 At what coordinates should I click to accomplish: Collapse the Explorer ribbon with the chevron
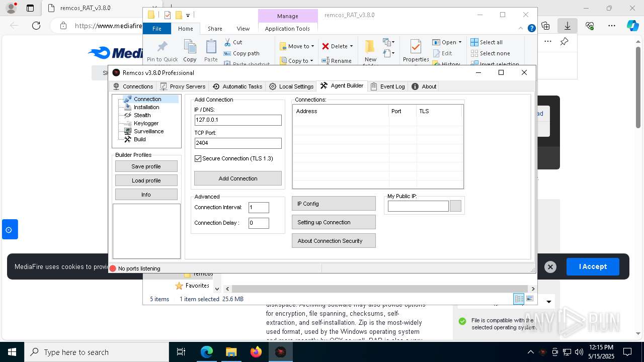(521, 29)
